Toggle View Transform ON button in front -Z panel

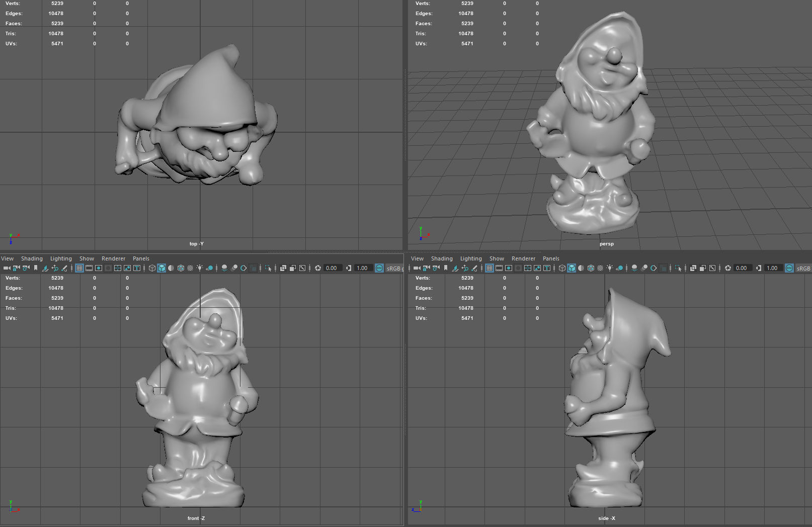click(x=379, y=268)
